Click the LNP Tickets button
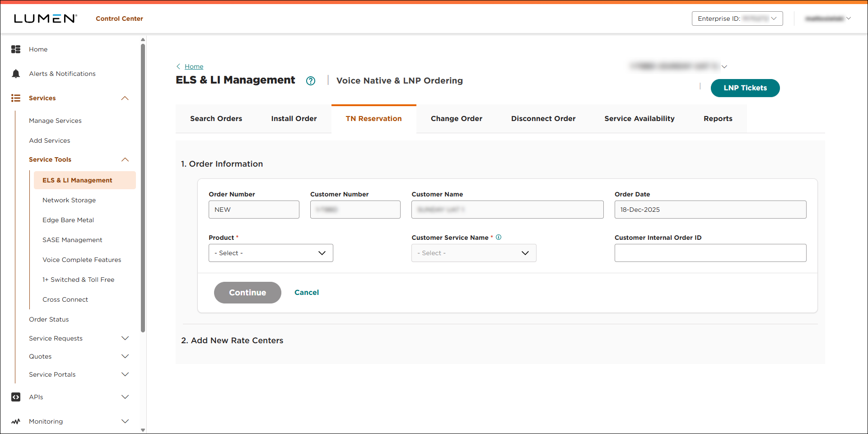Screen dimensions: 868x434 click(745, 88)
